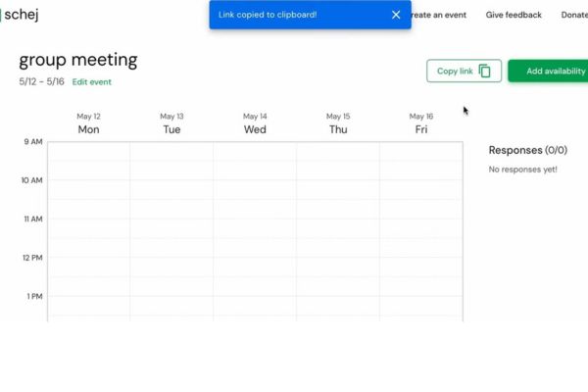Viewport: 588px width, 392px height.
Task: Click the May 12 Mon column header
Action: [x=89, y=123]
